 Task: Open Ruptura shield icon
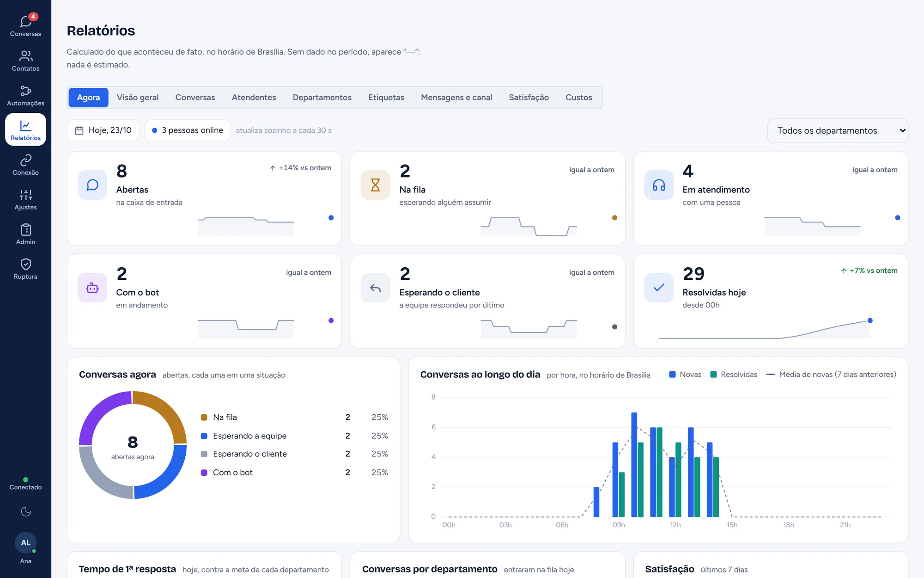(25, 268)
